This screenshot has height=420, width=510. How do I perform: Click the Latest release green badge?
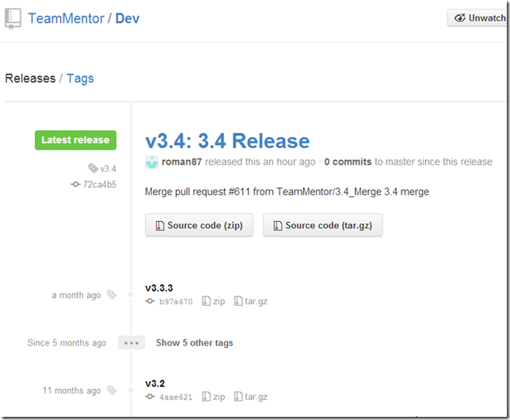click(x=75, y=140)
